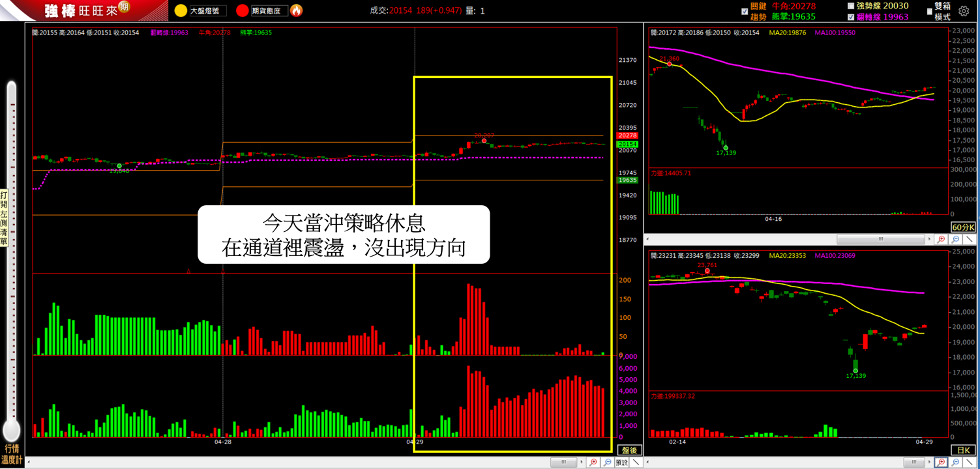Click the 大盤燈號 label field
Viewport: 980px width, 469px height.
coord(207,10)
